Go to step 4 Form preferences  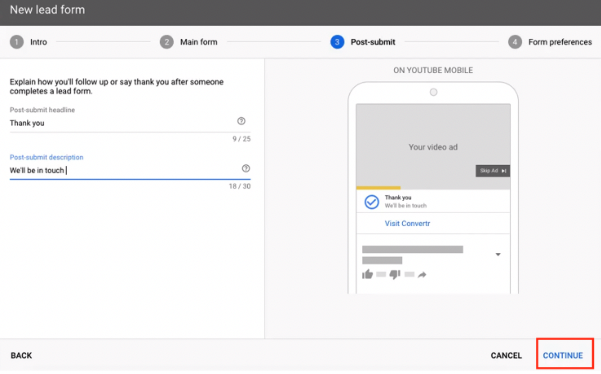550,42
